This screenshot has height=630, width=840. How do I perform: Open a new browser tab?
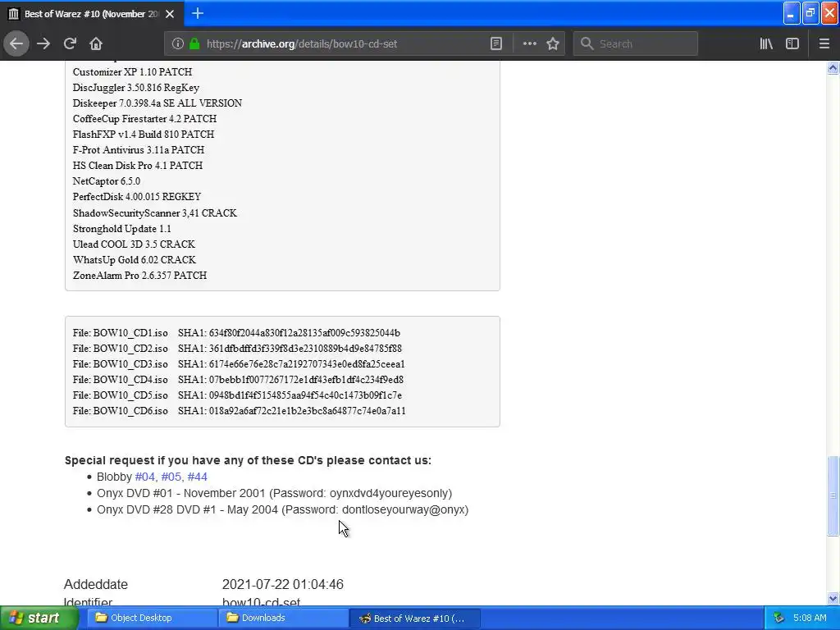[x=197, y=13]
